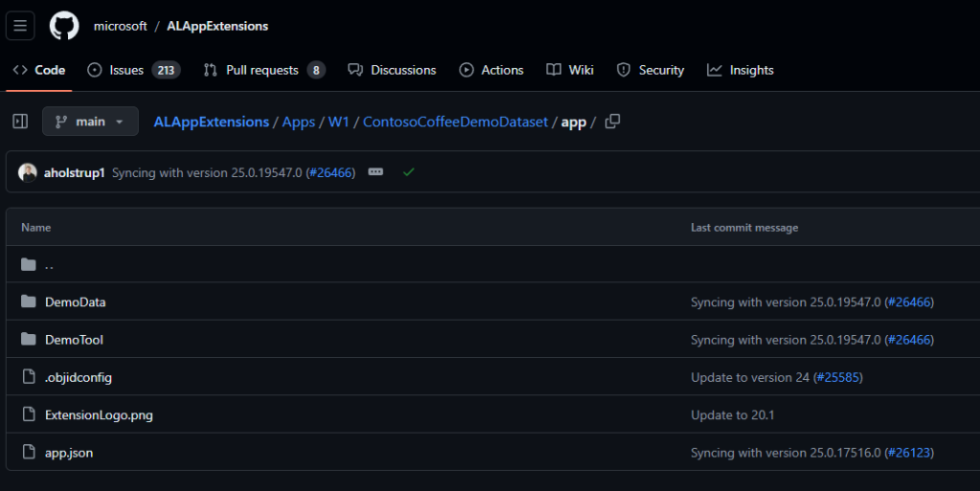Screen dimensions: 980x491
Task: Click the DemoTool folder icon
Action: pos(28,339)
